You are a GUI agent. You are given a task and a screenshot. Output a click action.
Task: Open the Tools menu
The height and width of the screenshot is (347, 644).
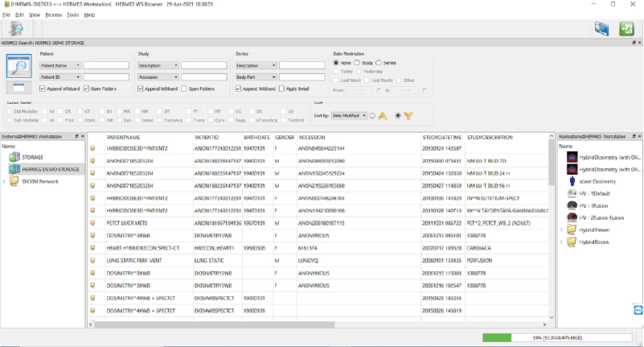(x=72, y=14)
